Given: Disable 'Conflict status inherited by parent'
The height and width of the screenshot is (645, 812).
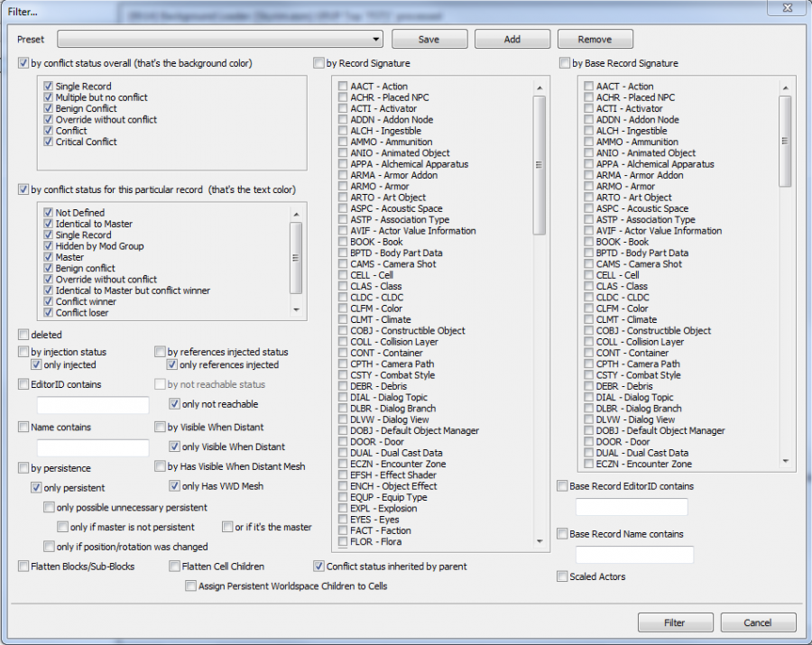Looking at the screenshot, I should coord(318,566).
